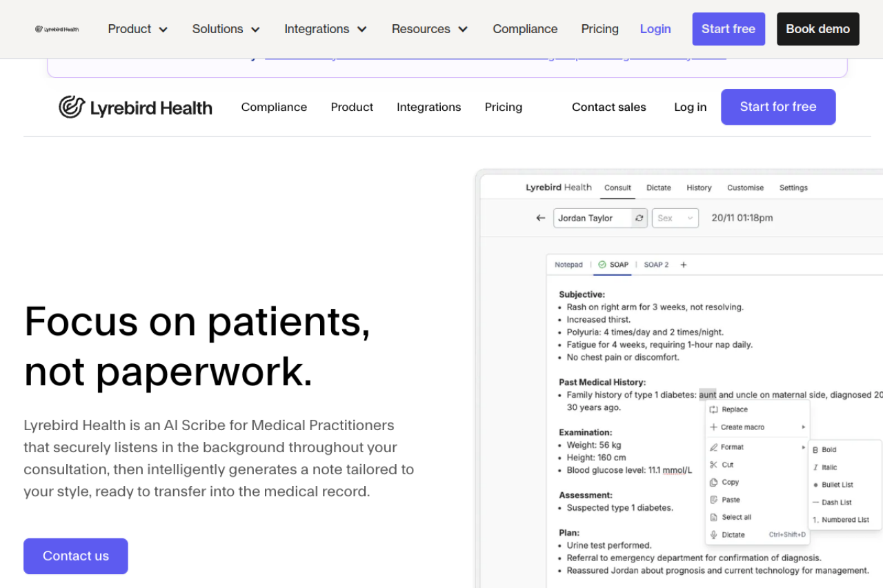Open Pricing in the top navigation bar
The image size is (883, 588).
pyautogui.click(x=599, y=29)
